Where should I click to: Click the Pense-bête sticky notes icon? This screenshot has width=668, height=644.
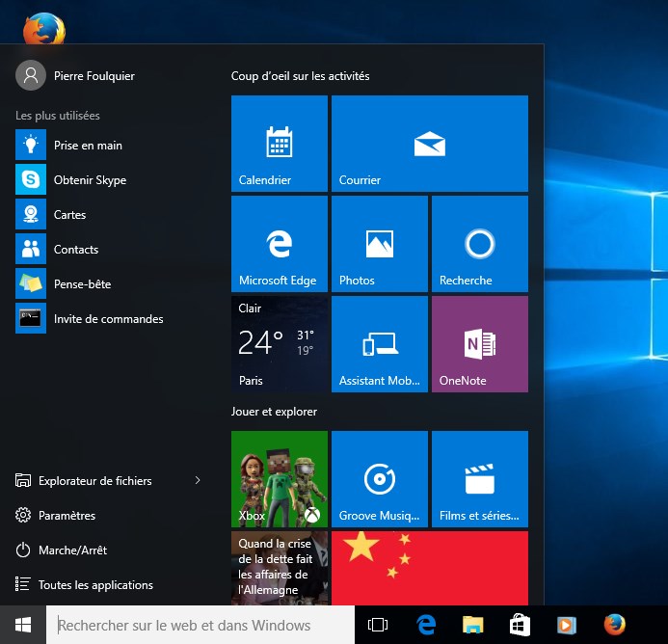[x=31, y=283]
